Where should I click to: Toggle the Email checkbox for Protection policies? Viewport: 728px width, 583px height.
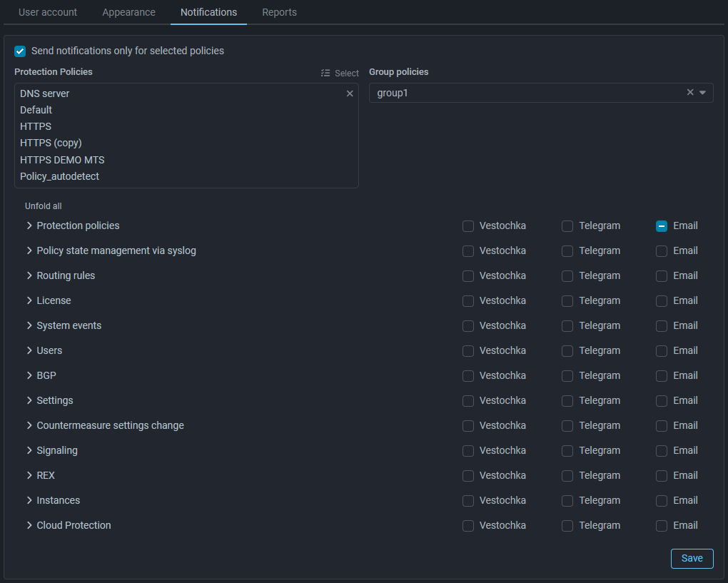pyautogui.click(x=662, y=226)
